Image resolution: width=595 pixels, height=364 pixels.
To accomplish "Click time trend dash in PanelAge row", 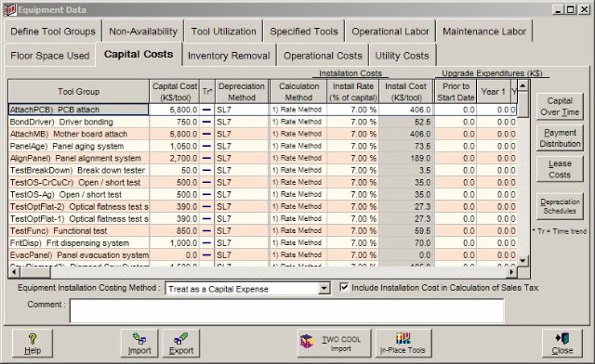I will click(206, 146).
